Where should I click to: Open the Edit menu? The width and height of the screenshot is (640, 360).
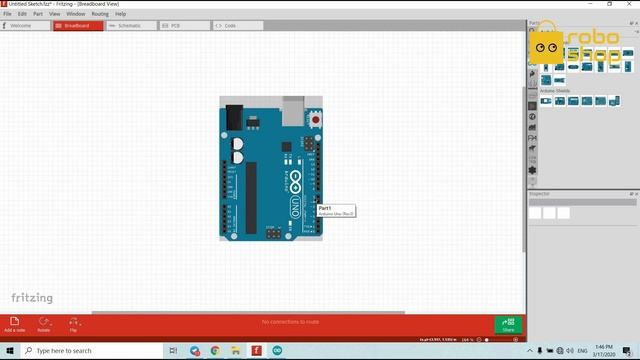22,14
